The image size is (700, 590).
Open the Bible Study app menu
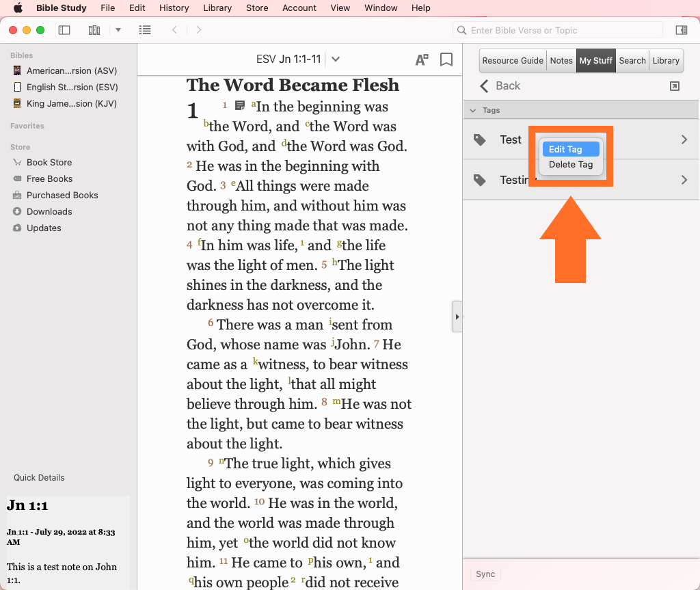pyautogui.click(x=61, y=8)
